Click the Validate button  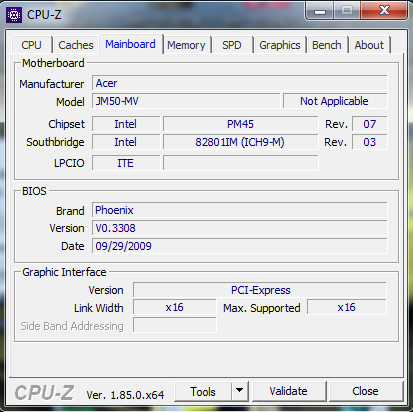pos(289,391)
